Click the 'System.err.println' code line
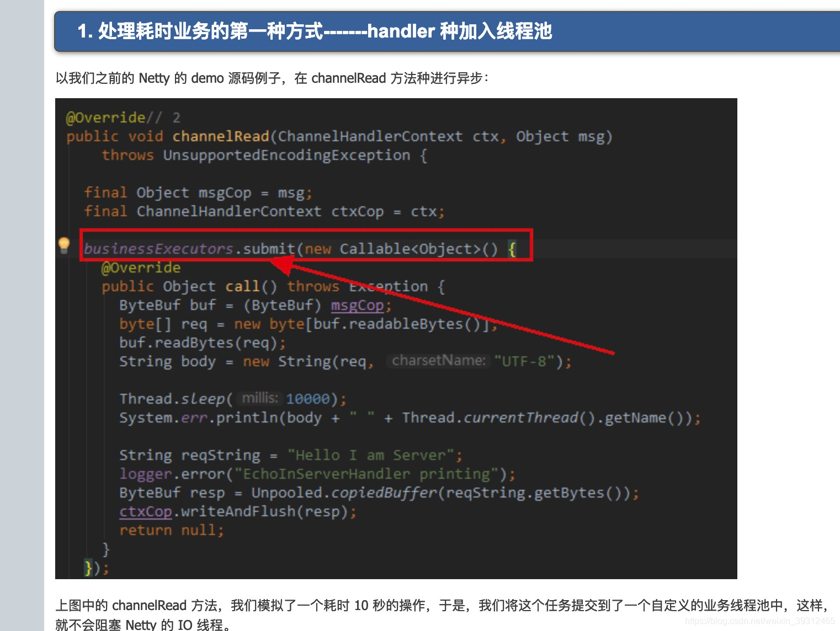This screenshot has width=840, height=631. coord(410,418)
